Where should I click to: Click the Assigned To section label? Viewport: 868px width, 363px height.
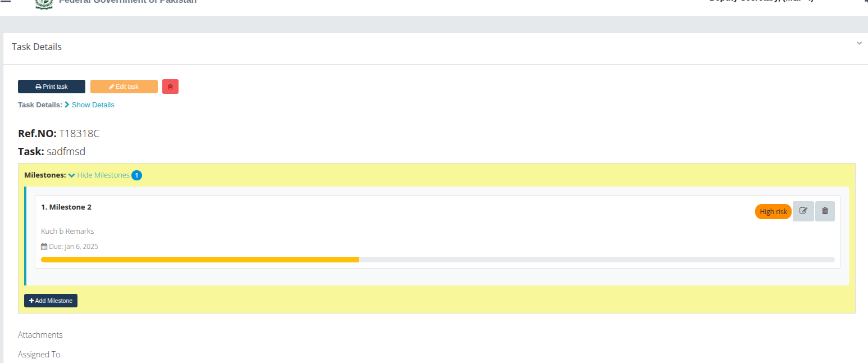(x=39, y=355)
